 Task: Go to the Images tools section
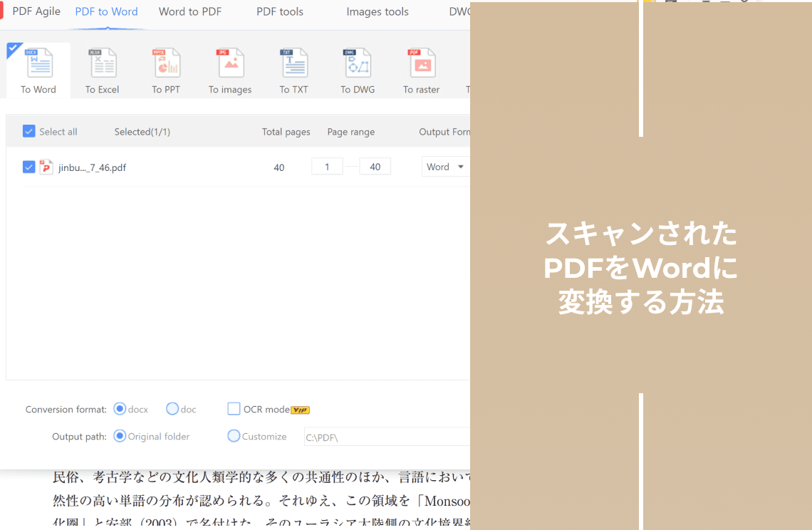(377, 11)
